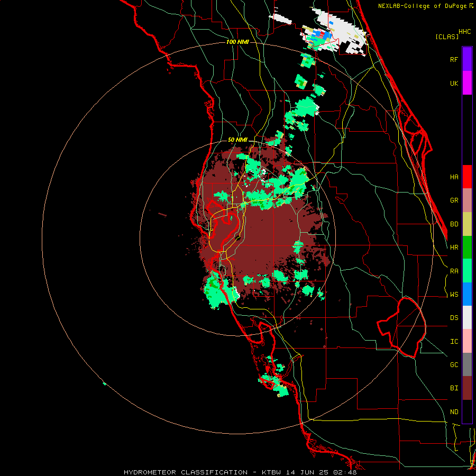Click the '[CLAS]' legend header
The height and width of the screenshot is (476, 476).
447,36
